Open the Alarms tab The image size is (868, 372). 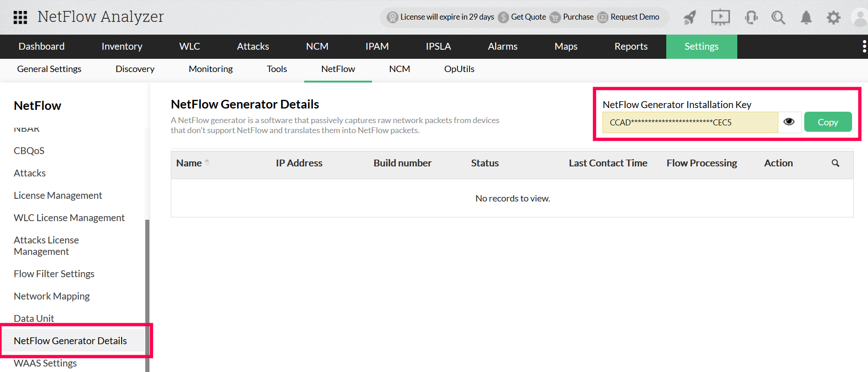(x=503, y=46)
